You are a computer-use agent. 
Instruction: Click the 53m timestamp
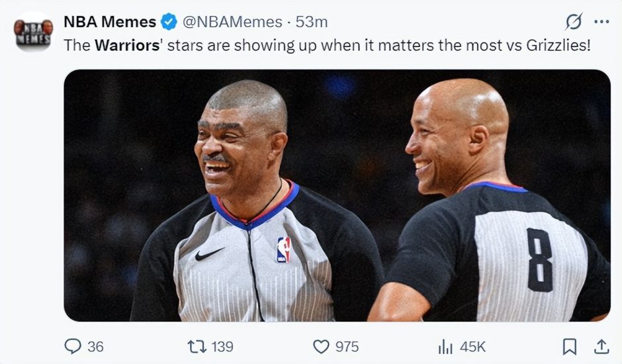312,22
